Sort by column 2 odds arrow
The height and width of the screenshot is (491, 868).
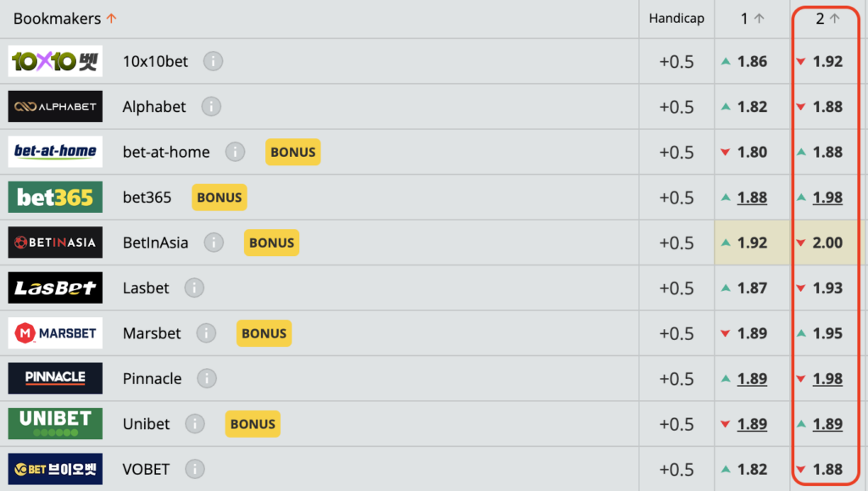pos(835,19)
